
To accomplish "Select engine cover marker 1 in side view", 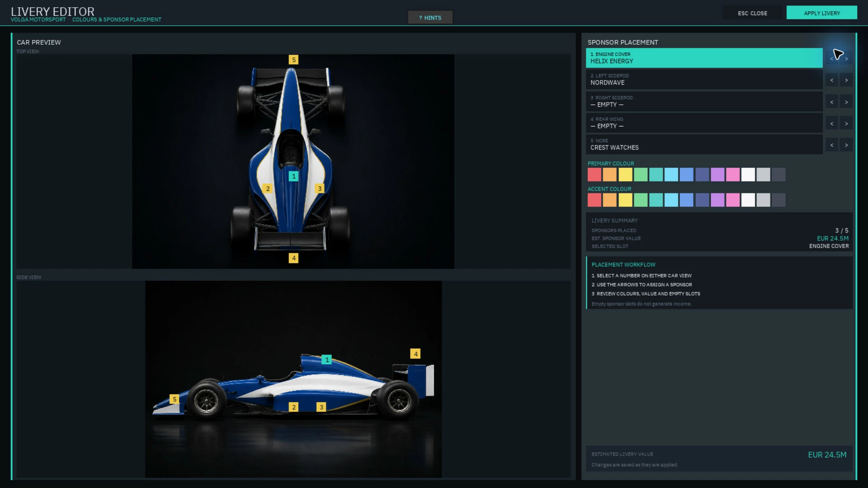I will click(x=326, y=360).
